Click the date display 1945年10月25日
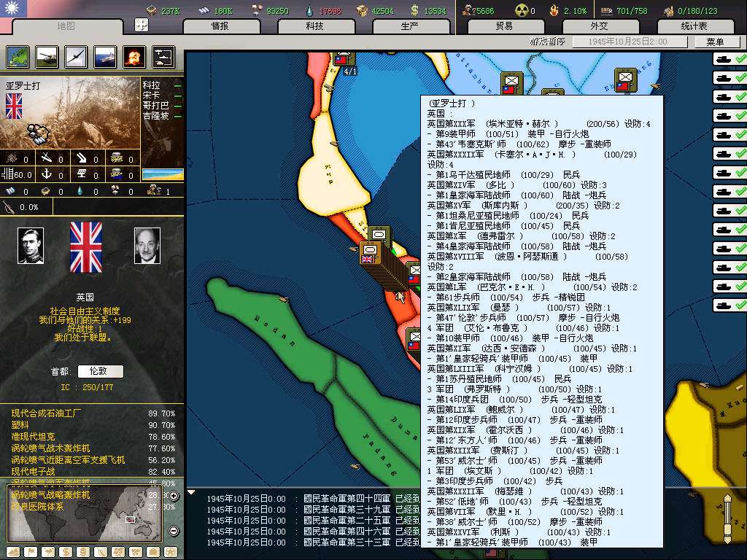This screenshot has width=747, height=560. pos(630,42)
